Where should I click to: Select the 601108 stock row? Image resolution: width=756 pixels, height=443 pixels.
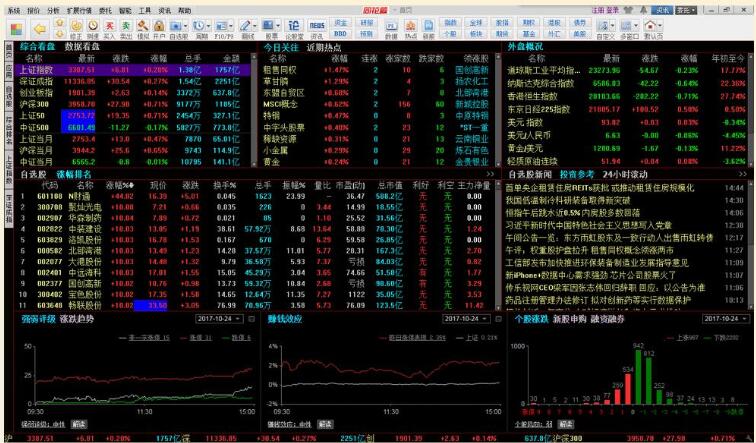click(256, 196)
